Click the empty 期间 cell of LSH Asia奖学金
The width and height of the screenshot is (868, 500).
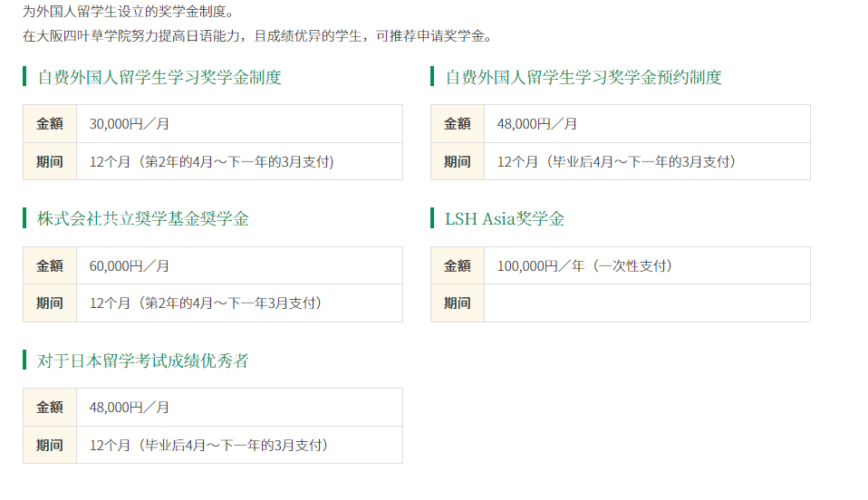coord(647,303)
